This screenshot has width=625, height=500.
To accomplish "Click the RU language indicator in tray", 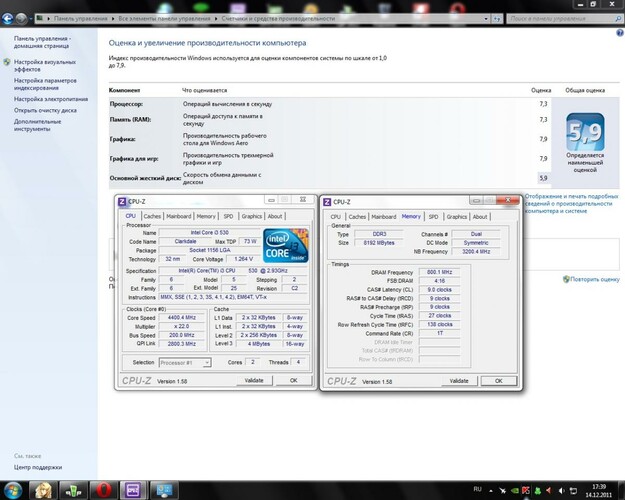I will 478,489.
